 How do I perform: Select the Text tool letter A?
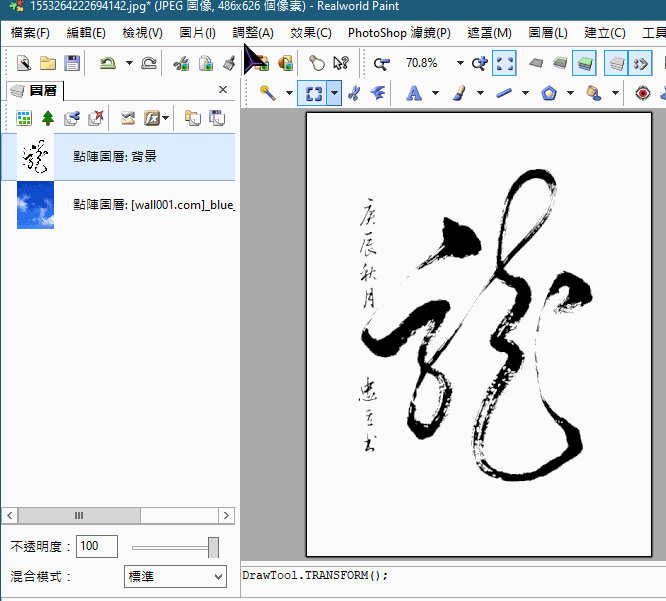pyautogui.click(x=414, y=93)
